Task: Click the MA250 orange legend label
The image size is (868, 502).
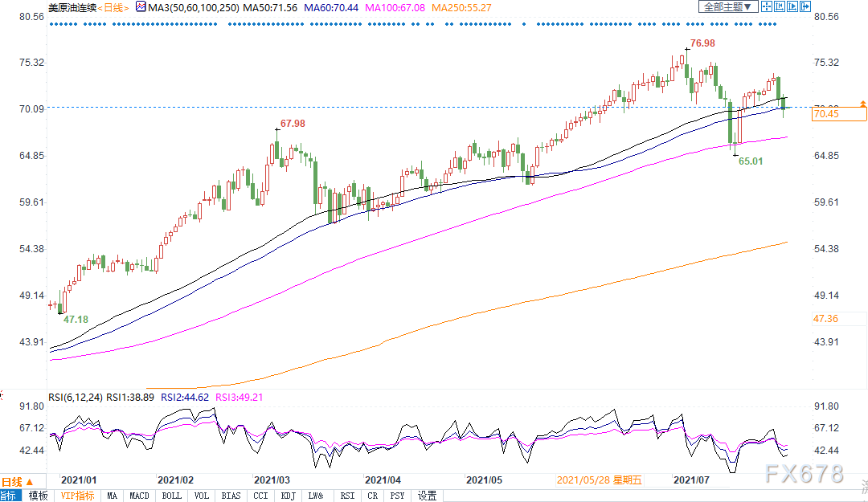Action: [463, 6]
